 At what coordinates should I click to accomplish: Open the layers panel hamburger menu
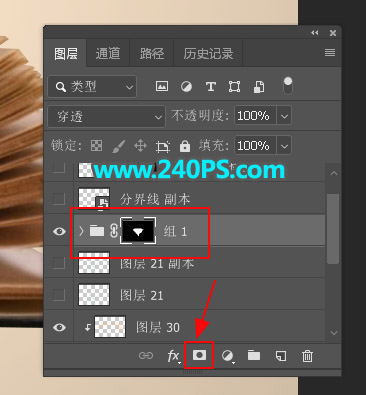pyautogui.click(x=330, y=53)
